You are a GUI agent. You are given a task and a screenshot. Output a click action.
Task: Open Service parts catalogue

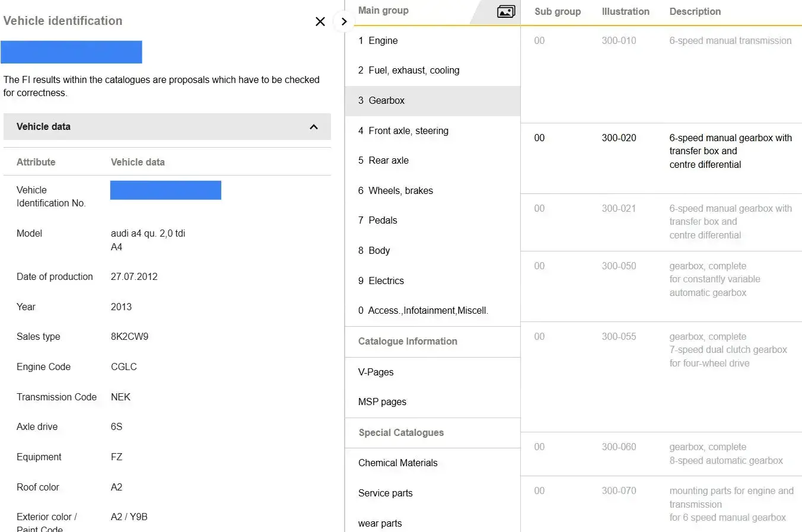pyautogui.click(x=432, y=493)
